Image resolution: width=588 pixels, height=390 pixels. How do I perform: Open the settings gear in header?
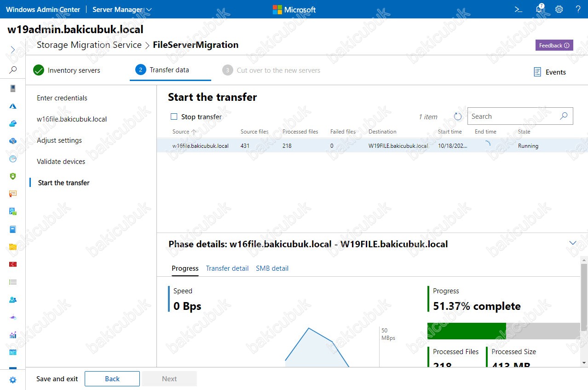(559, 9)
